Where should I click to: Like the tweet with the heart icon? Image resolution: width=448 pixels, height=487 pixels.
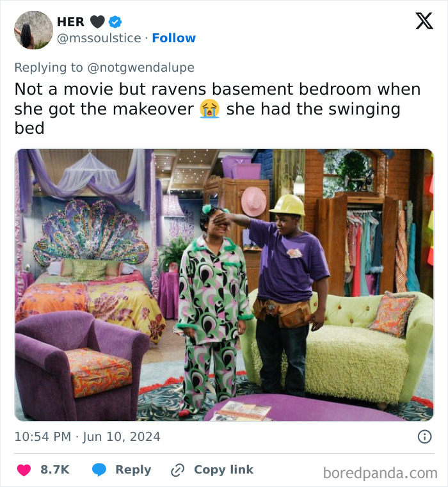pyautogui.click(x=24, y=470)
